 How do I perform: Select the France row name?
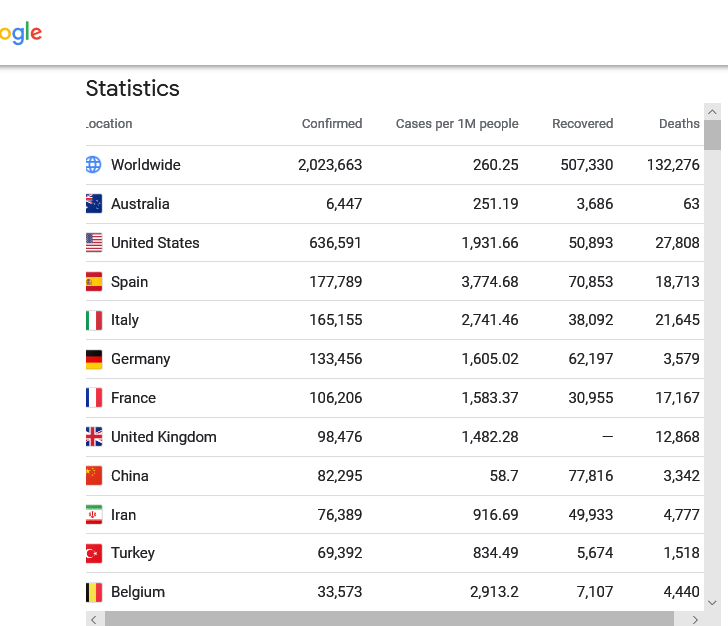(133, 398)
